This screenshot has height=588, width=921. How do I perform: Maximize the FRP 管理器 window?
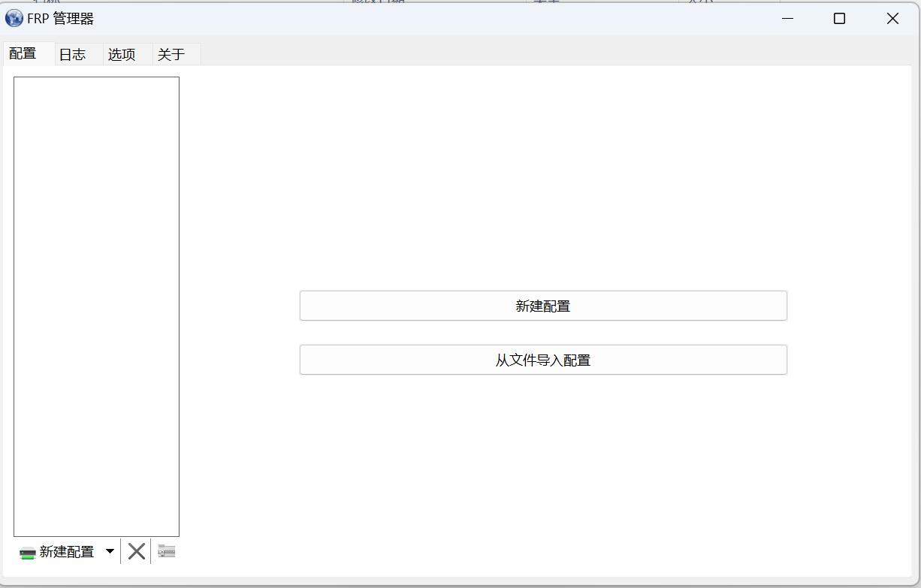pos(839,19)
